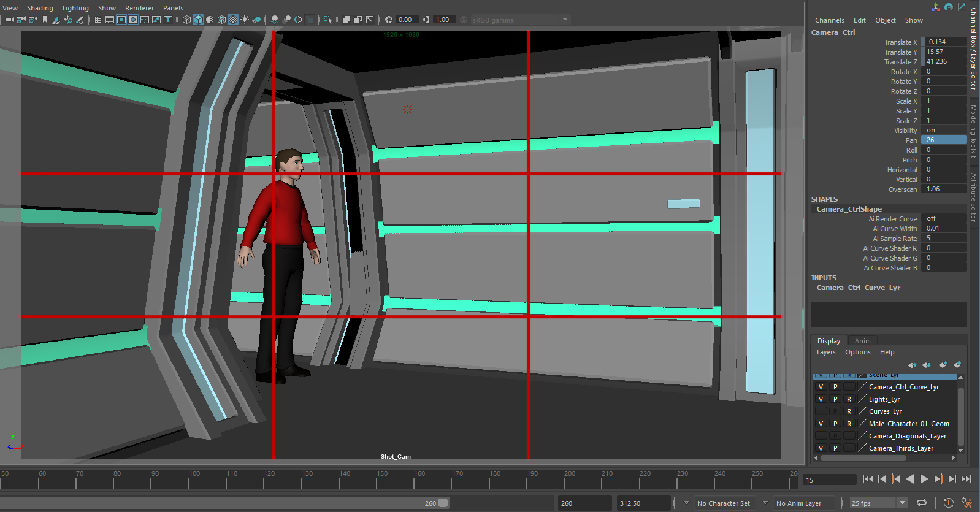Click the Gamma icon
Image resolution: width=980 pixels, height=512 pixels.
point(426,20)
